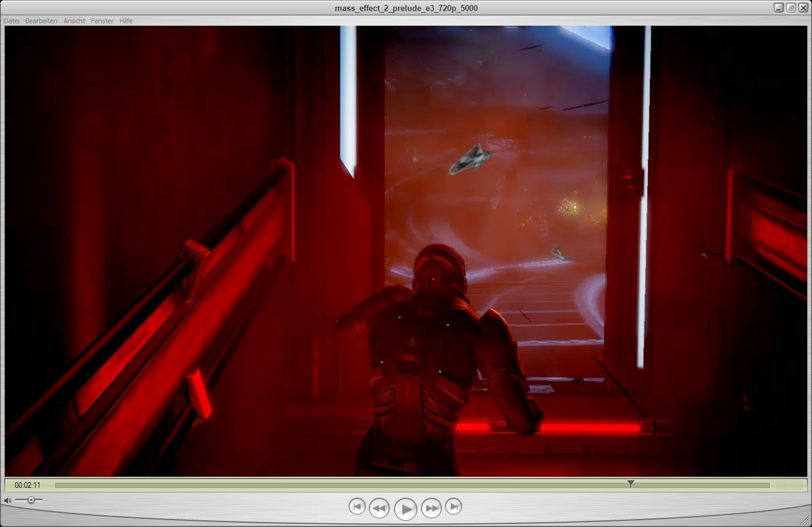The height and width of the screenshot is (527, 812).
Task: Open the Bearbeiten menu
Action: tap(41, 21)
